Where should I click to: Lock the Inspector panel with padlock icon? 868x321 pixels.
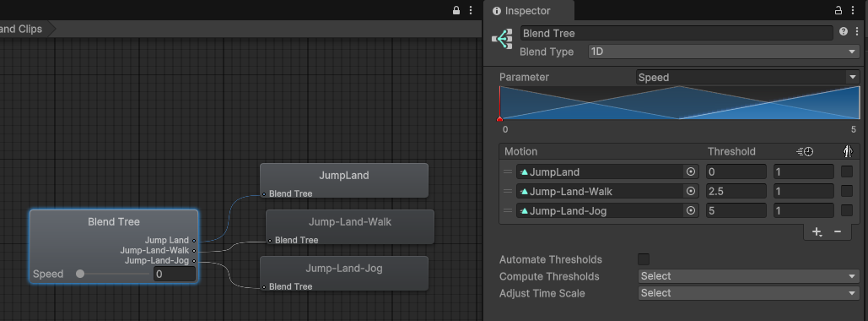[838, 10]
